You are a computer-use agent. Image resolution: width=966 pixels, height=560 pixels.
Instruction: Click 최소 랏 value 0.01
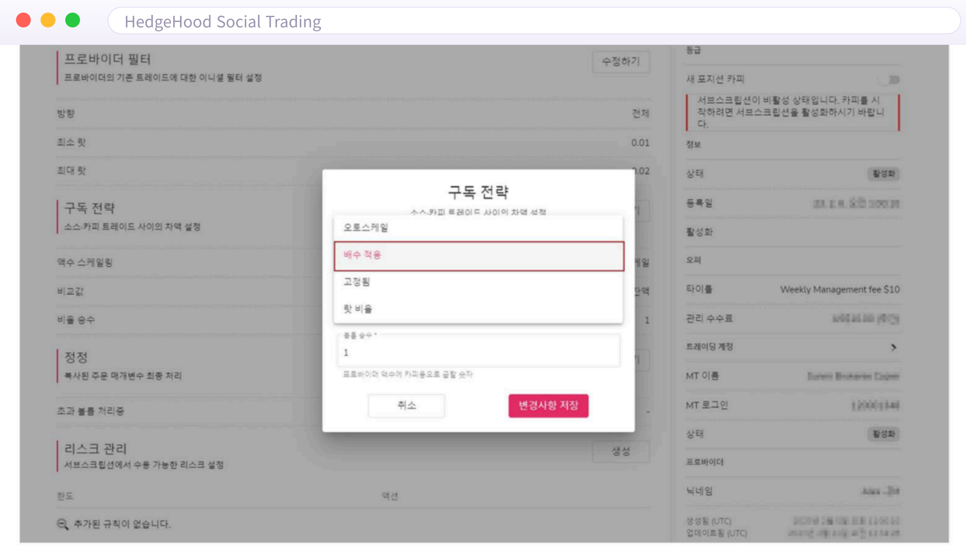tap(640, 143)
